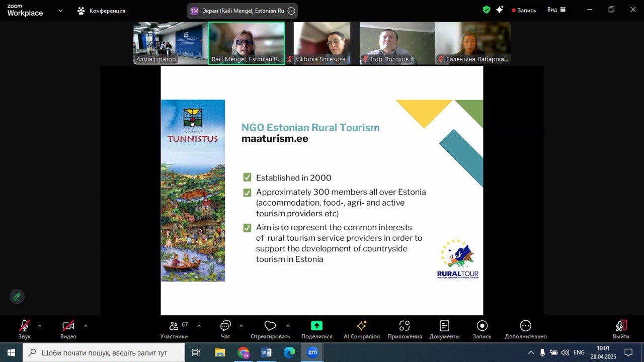Open the Вид view menu

point(556,10)
